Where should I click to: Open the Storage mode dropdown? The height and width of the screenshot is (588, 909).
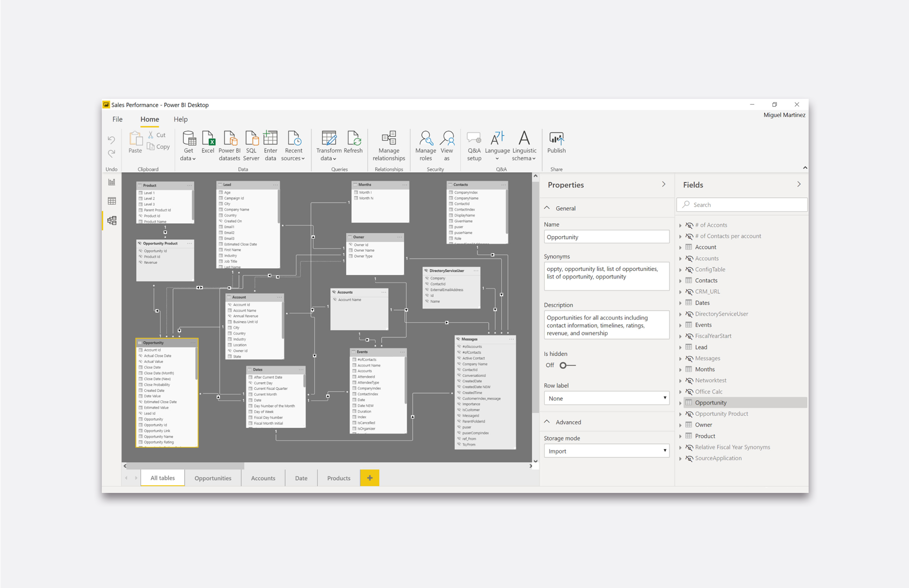point(606,451)
